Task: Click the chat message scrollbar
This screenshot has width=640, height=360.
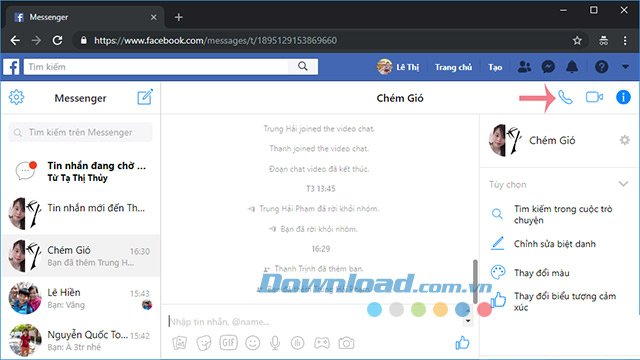Action: pos(475,282)
